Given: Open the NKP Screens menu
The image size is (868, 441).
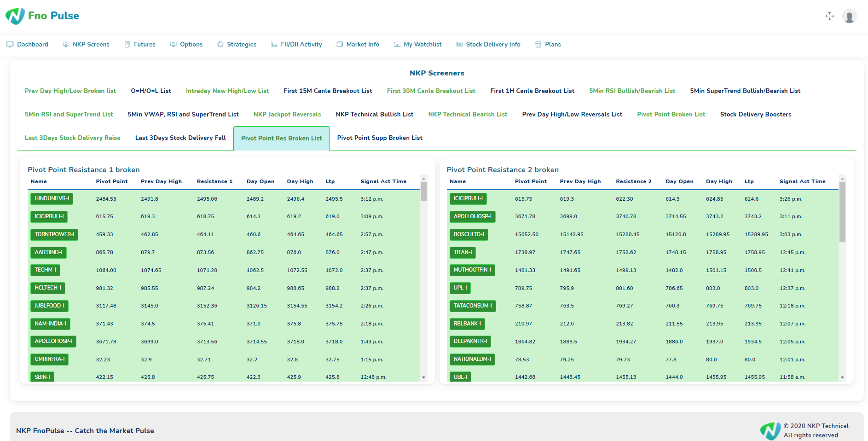Looking at the screenshot, I should 86,45.
